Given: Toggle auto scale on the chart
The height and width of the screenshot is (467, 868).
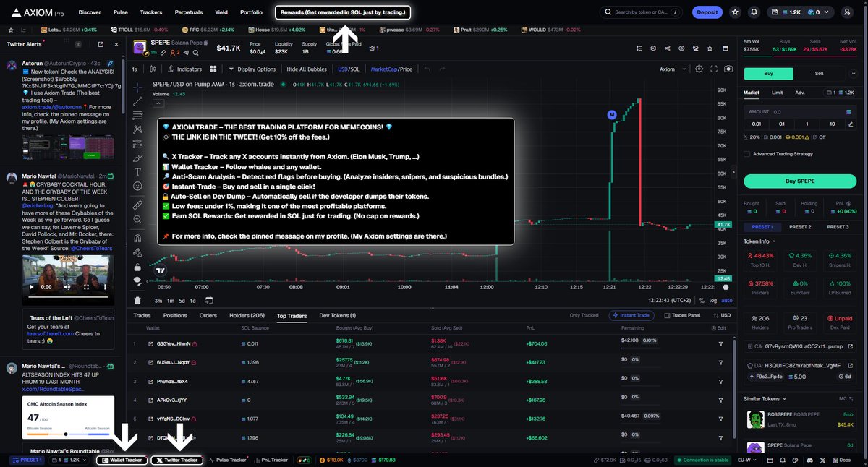Looking at the screenshot, I should [727, 300].
